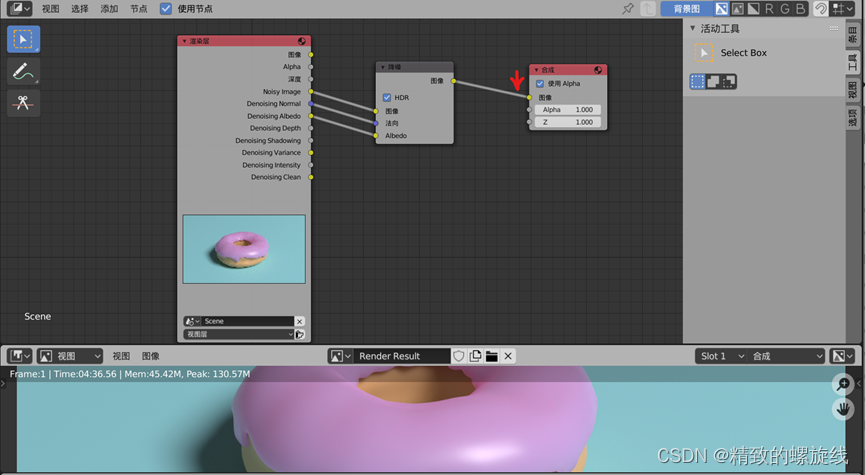
Task: Clear the Scene field with X
Action: pyautogui.click(x=300, y=321)
